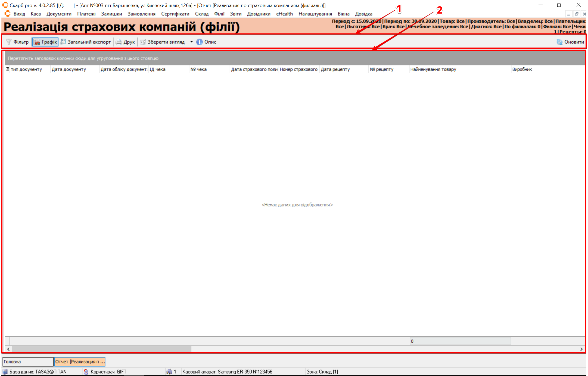This screenshot has width=588, height=376.
Task: Open the Звіти menu
Action: pos(235,14)
